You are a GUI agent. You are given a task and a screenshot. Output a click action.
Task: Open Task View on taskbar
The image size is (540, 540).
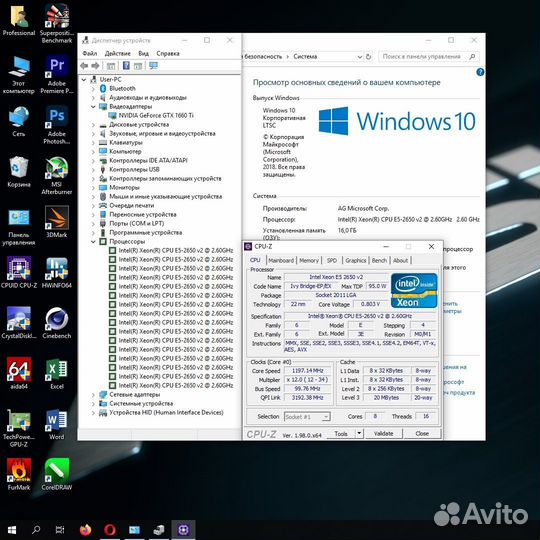coord(60,530)
